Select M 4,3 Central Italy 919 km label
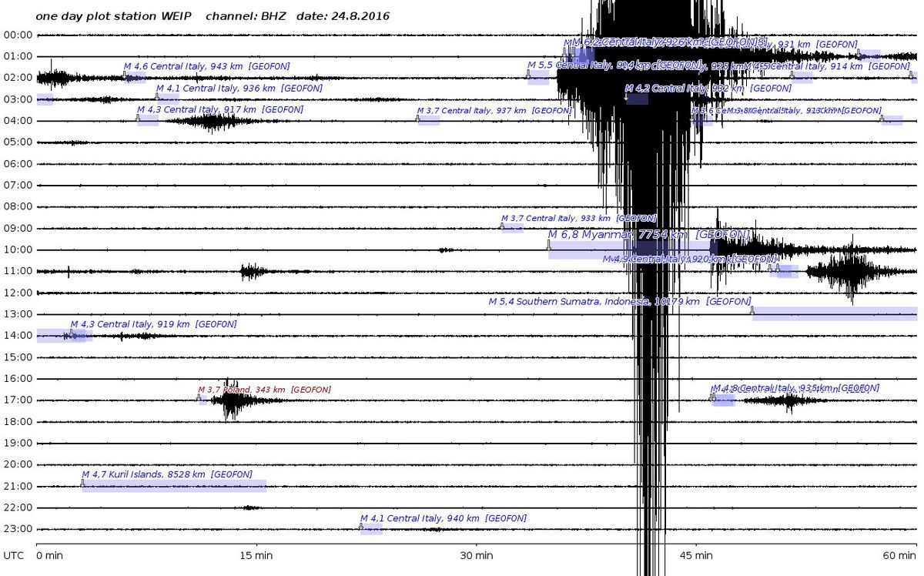Viewport: 924px width, 576px height. pyautogui.click(x=153, y=325)
